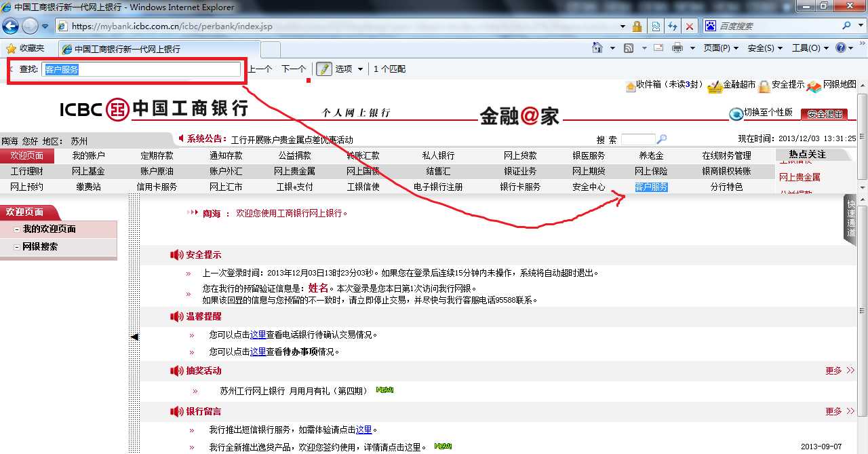Open the 安全中心 menu item
Image resolution: width=868 pixels, height=454 pixels.
point(589,187)
